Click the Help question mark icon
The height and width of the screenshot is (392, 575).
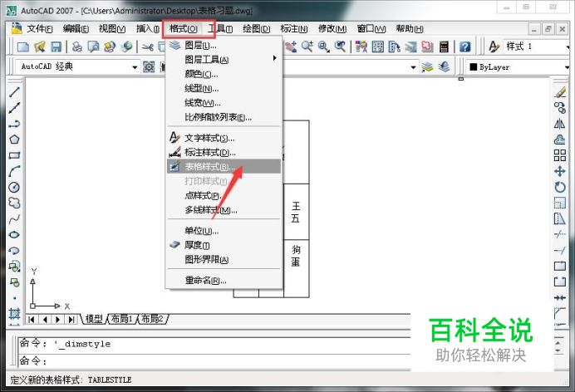coord(465,47)
